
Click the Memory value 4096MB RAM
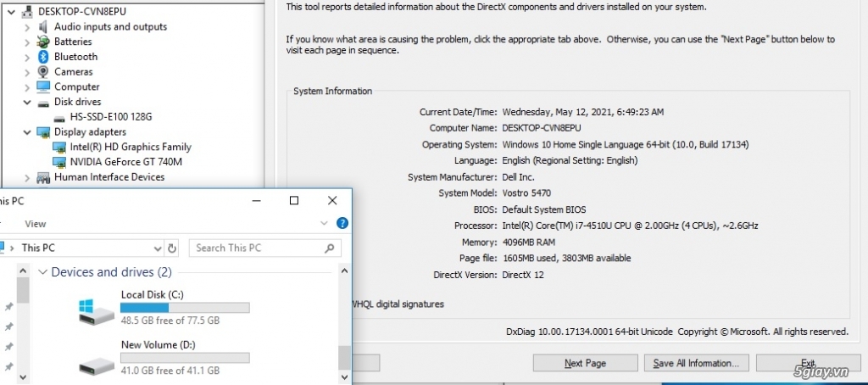click(529, 242)
